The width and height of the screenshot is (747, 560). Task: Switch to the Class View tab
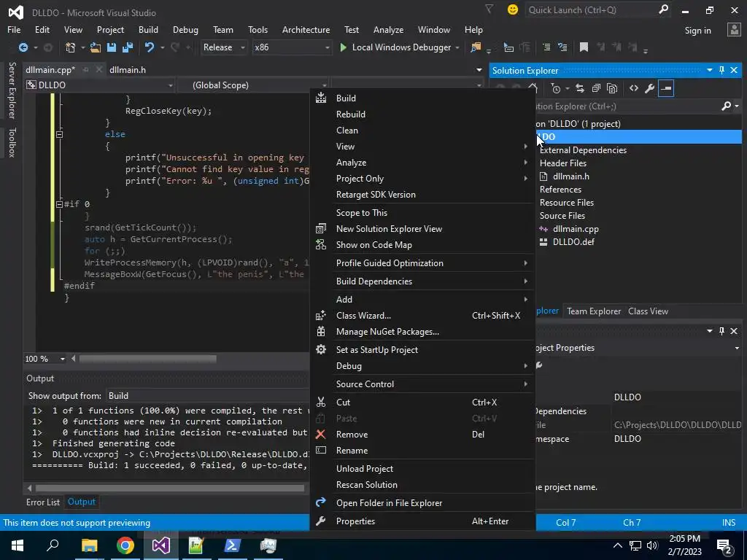(x=648, y=311)
